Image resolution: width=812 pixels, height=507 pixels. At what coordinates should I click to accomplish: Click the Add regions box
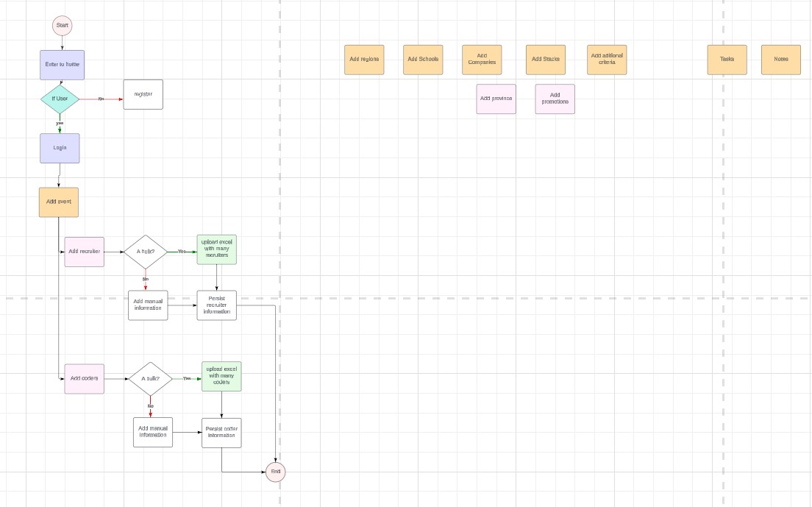point(364,60)
